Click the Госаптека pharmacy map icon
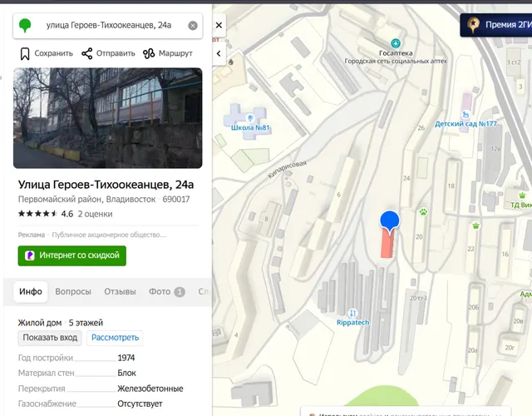The width and height of the screenshot is (532, 416). 396,43
